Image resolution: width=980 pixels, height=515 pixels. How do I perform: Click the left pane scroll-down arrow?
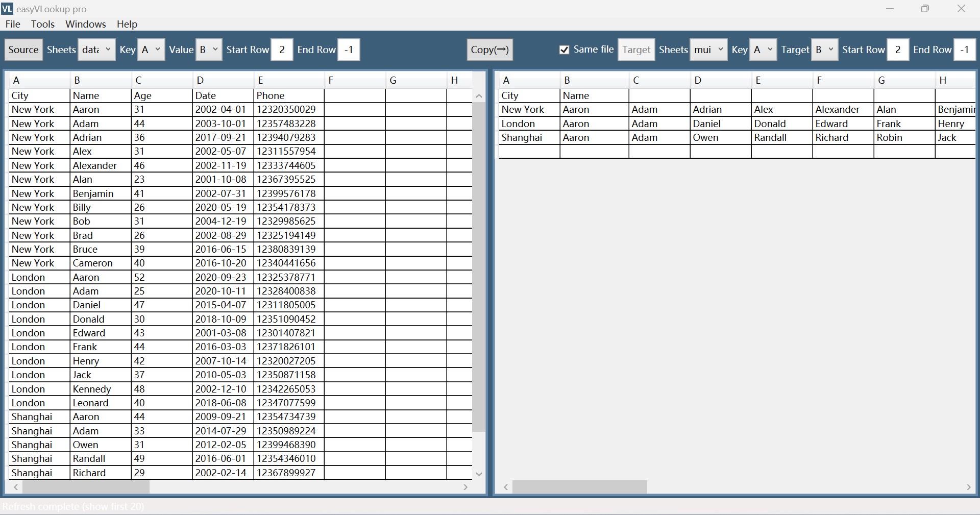tap(479, 474)
